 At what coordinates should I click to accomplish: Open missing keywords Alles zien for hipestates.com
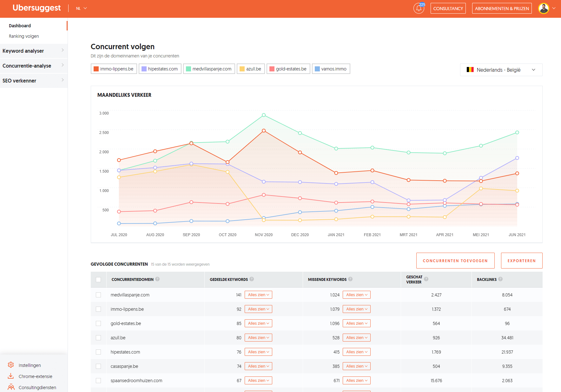357,352
